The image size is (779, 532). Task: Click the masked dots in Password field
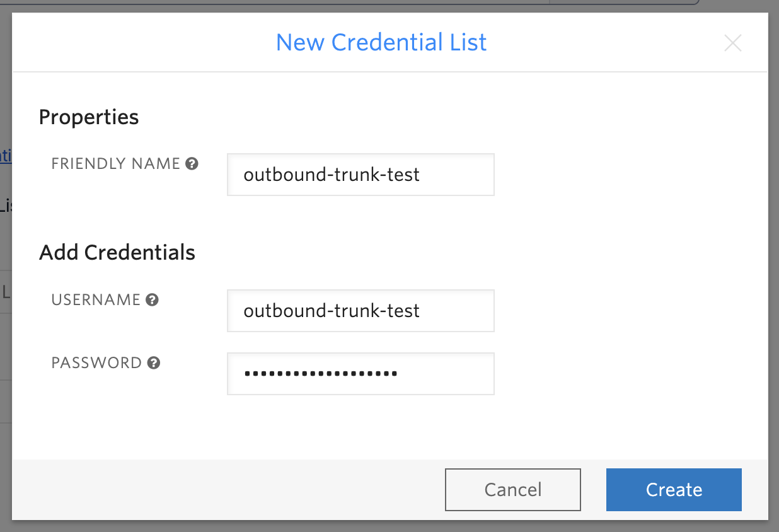320,374
